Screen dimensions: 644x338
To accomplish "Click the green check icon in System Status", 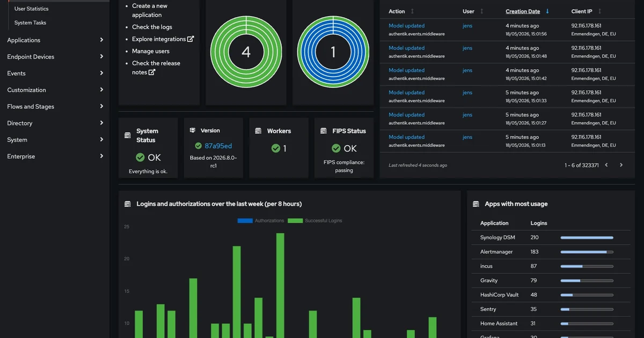I will click(x=140, y=158).
